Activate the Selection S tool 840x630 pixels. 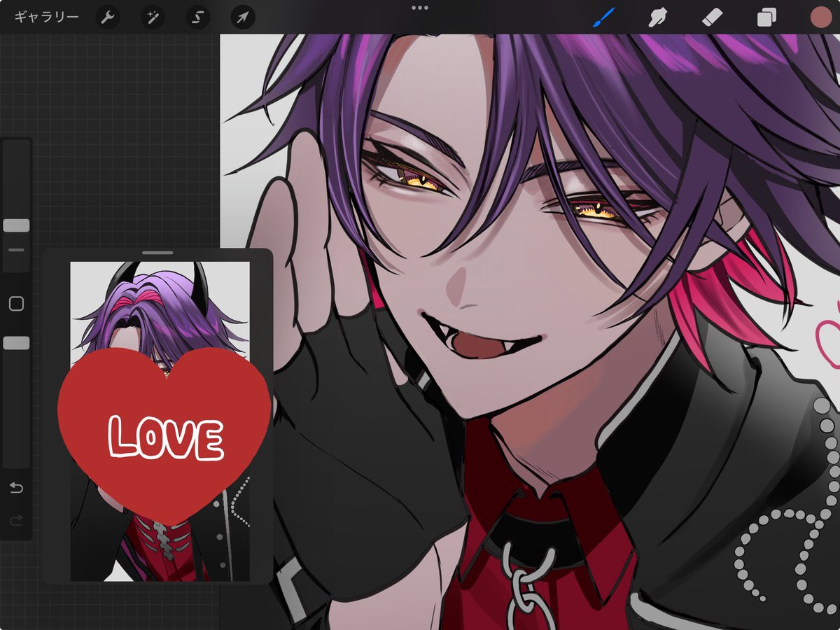click(x=198, y=17)
